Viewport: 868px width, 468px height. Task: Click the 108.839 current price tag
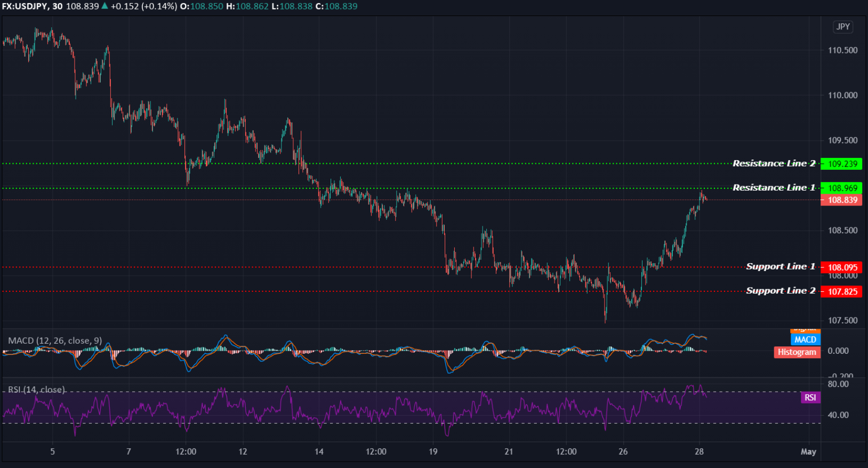841,200
